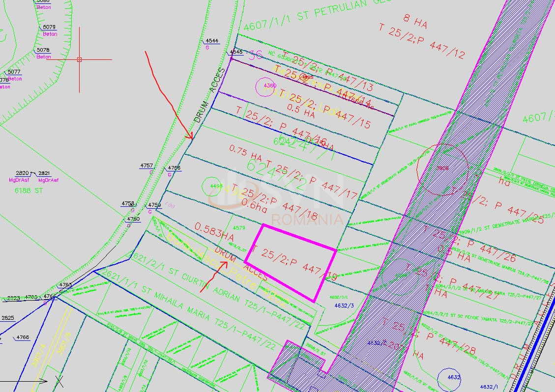Click the black X marker at bottom left
Image resolution: width=555 pixels, height=392 pixels.
[x=59, y=381]
